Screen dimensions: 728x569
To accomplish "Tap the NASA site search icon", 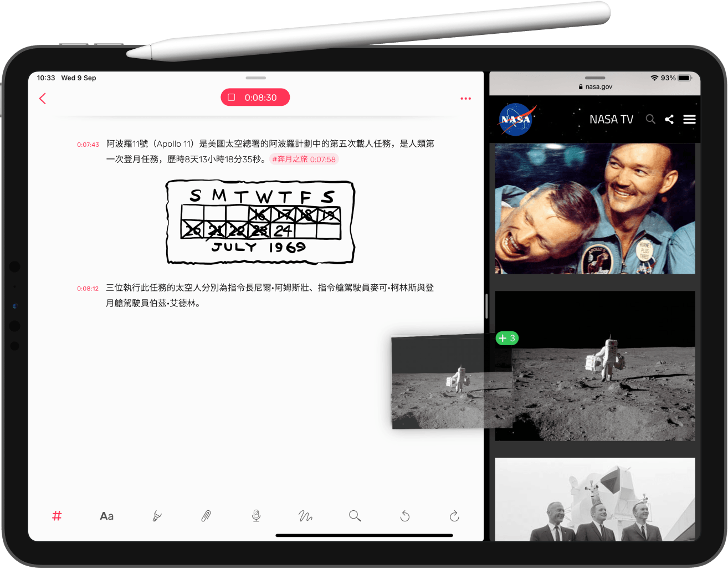I will click(650, 119).
